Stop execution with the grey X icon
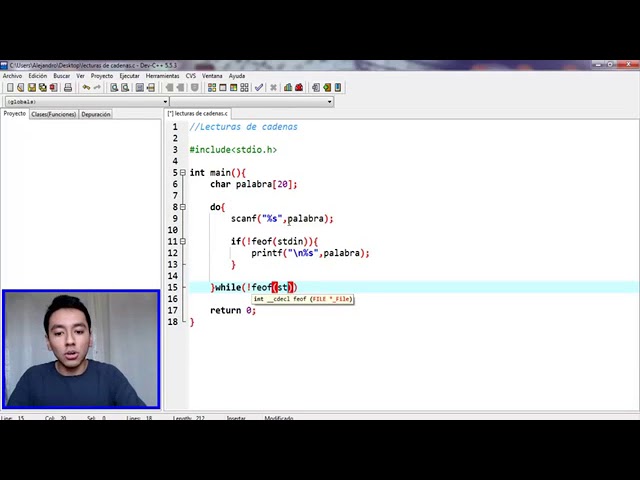Image resolution: width=640 pixels, height=480 pixels. tap(273, 87)
